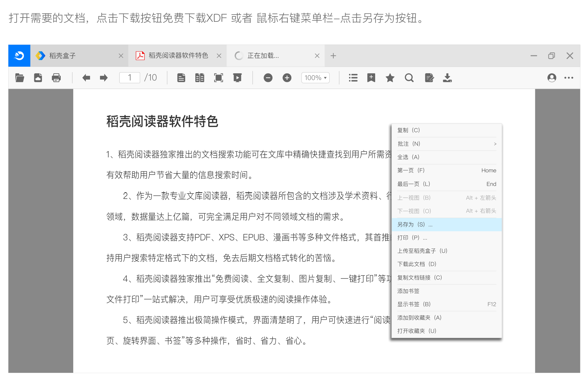Click the fullscreen view icon
This screenshot has height=384, width=588.
point(218,78)
